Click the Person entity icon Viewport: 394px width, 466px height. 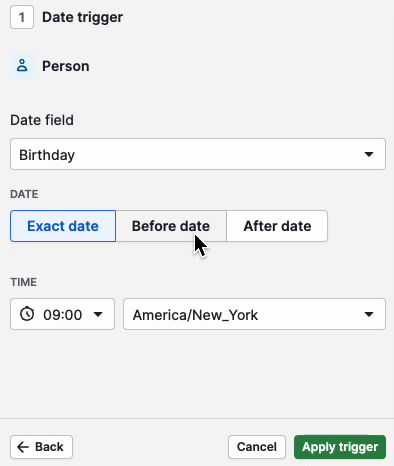tap(22, 66)
